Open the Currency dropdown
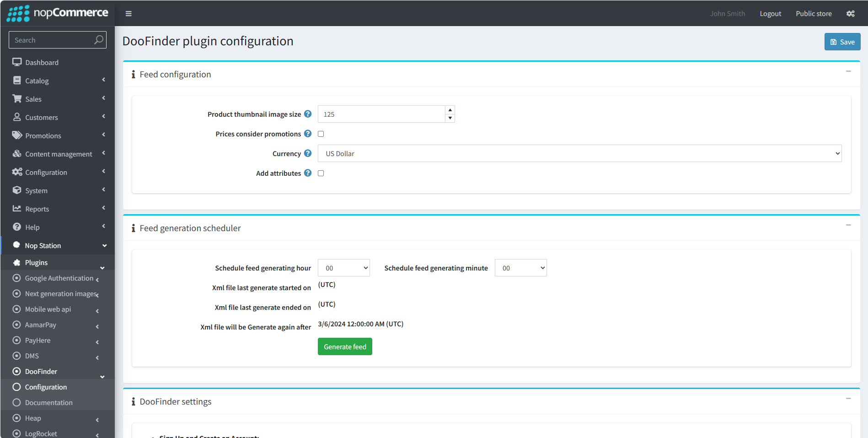The height and width of the screenshot is (438, 868). (579, 153)
